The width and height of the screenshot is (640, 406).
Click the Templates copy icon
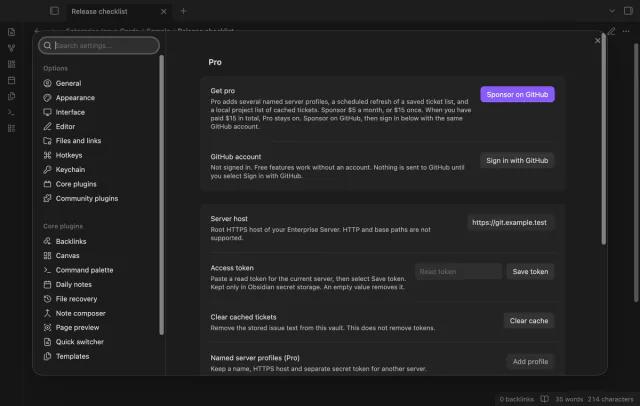47,356
